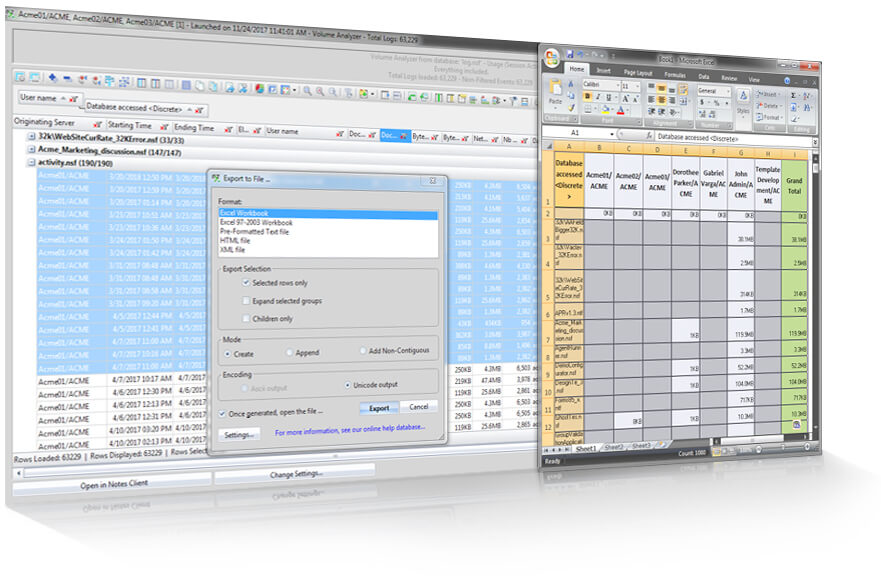Collapse the activity.nsf group
The width and height of the screenshot is (881, 580).
point(32,162)
